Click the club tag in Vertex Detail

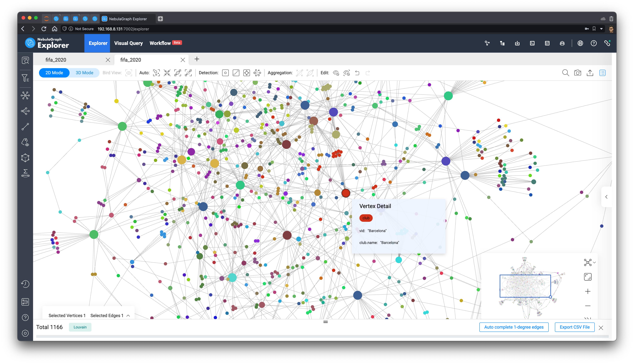(366, 218)
